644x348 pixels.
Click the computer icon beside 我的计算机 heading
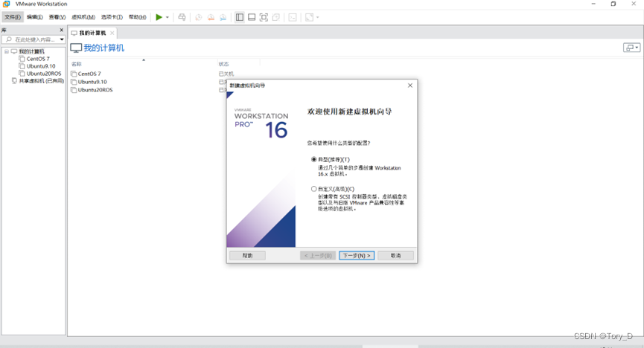click(x=76, y=48)
